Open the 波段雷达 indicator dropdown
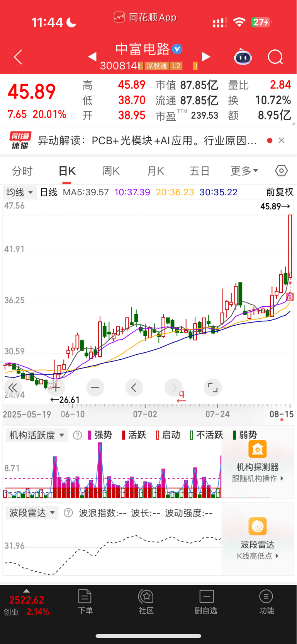Image resolution: width=297 pixels, height=644 pixels. pyautogui.click(x=32, y=513)
